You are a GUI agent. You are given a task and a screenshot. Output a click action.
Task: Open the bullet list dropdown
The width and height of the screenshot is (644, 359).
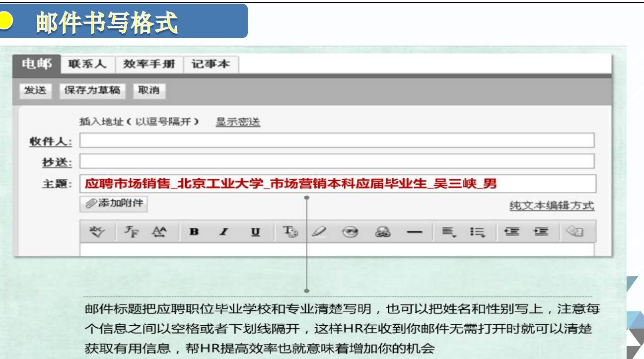pos(477,231)
